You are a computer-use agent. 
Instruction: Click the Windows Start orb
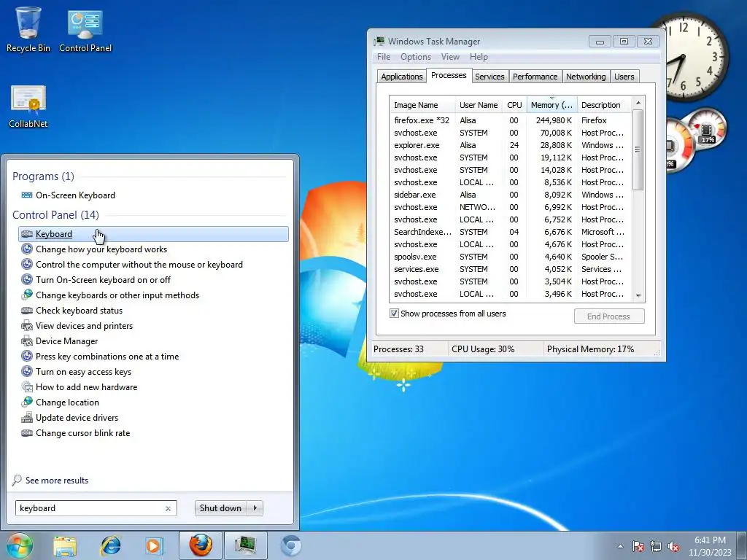pos(19,545)
